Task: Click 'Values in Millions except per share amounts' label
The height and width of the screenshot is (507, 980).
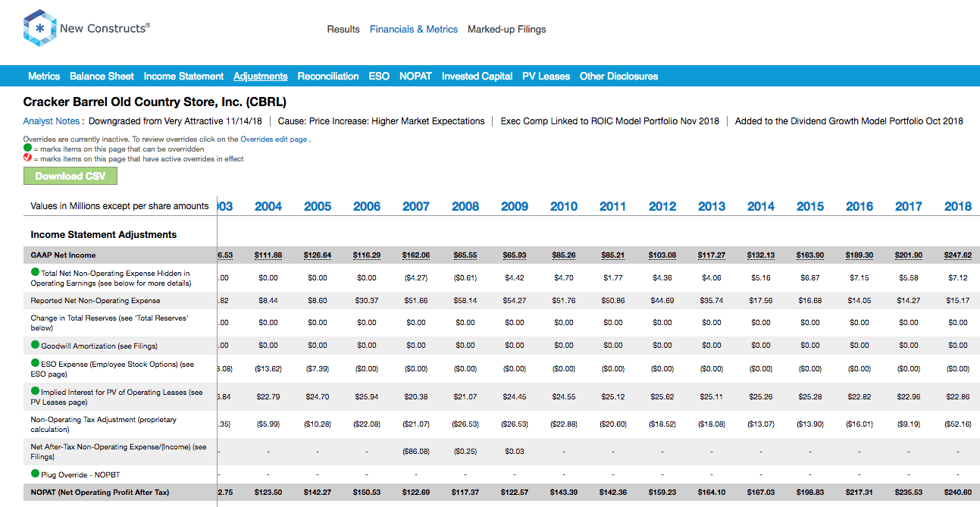Action: [120, 206]
